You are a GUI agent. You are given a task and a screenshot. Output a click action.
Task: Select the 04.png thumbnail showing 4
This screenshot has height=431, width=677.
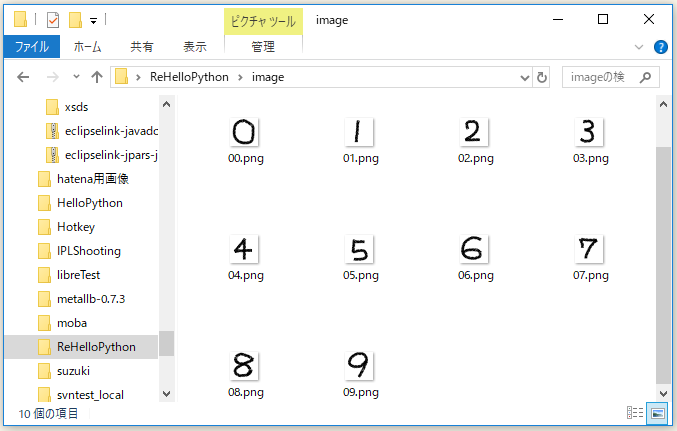point(244,249)
